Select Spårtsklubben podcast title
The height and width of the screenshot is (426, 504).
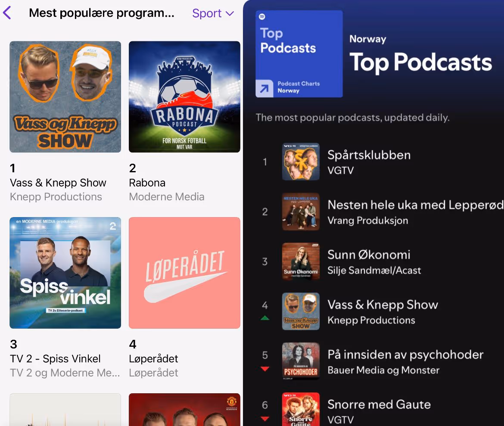369,155
